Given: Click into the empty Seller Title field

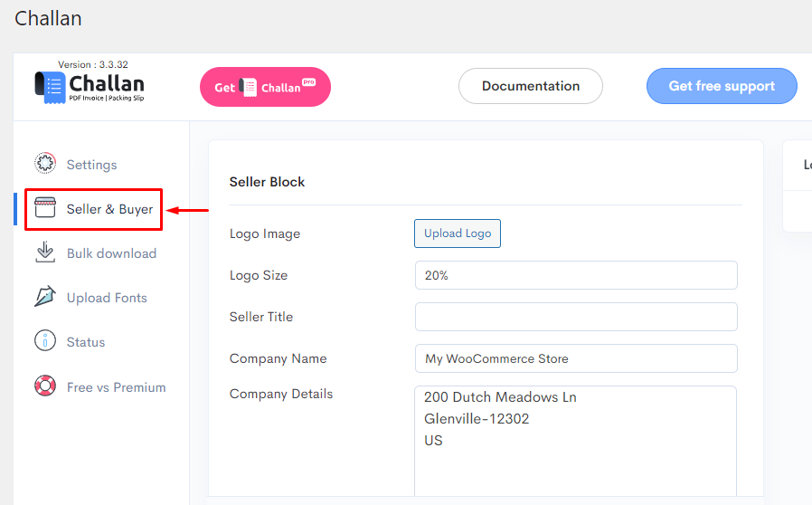Looking at the screenshot, I should [x=576, y=317].
